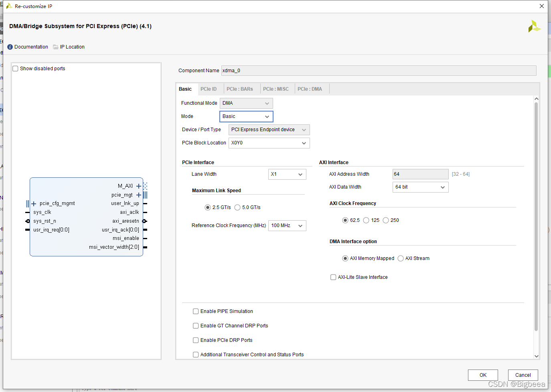The height and width of the screenshot is (392, 551).
Task: Click the scrollbar up arrow
Action: coord(537,99)
